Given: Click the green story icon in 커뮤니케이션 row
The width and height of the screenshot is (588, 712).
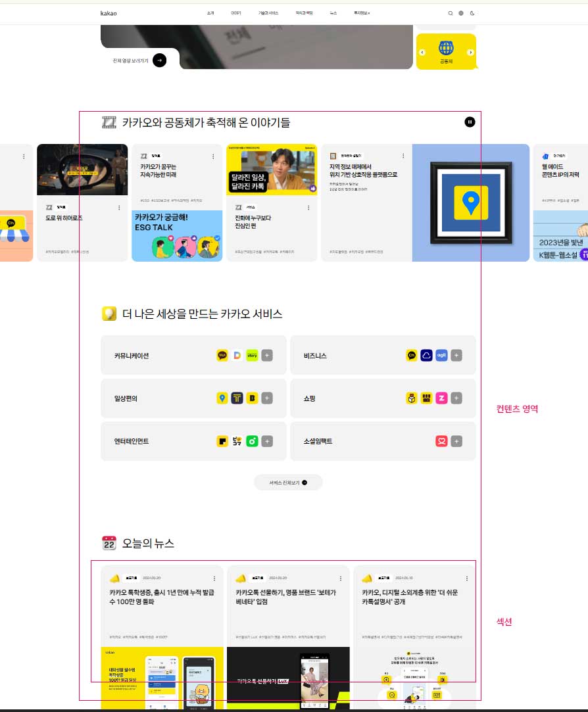Looking at the screenshot, I should [x=252, y=355].
